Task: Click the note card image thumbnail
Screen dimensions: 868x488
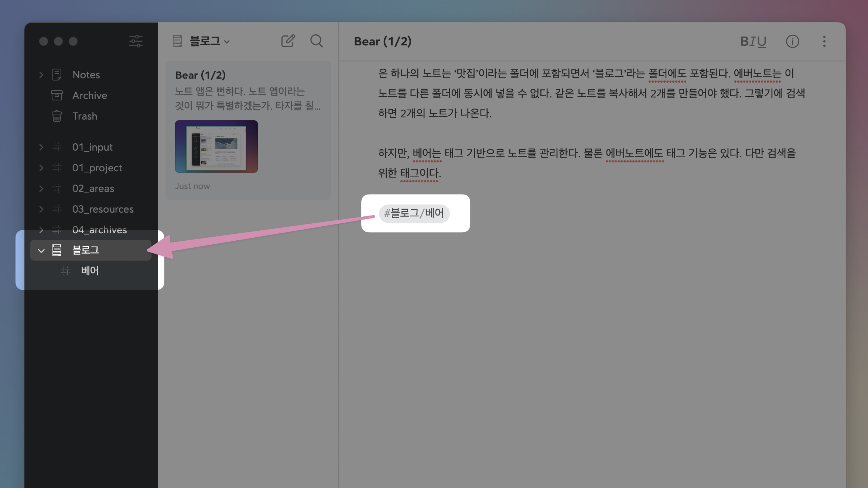Action: (216, 146)
